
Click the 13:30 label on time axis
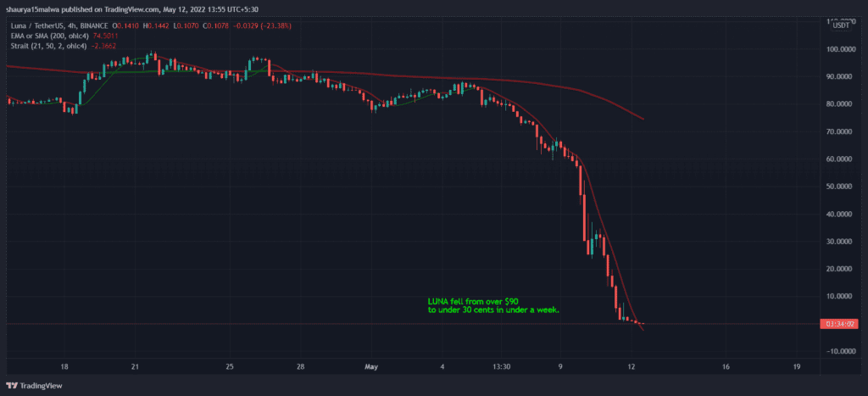click(501, 367)
